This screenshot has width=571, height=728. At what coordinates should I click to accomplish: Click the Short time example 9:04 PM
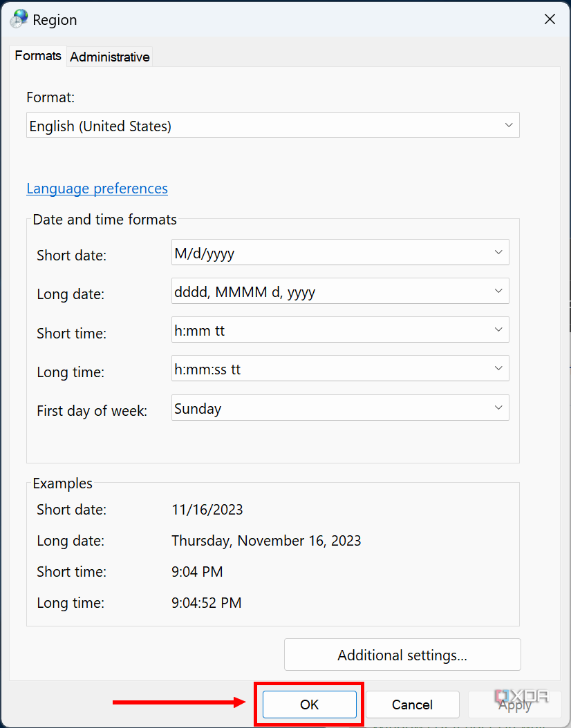click(x=197, y=572)
